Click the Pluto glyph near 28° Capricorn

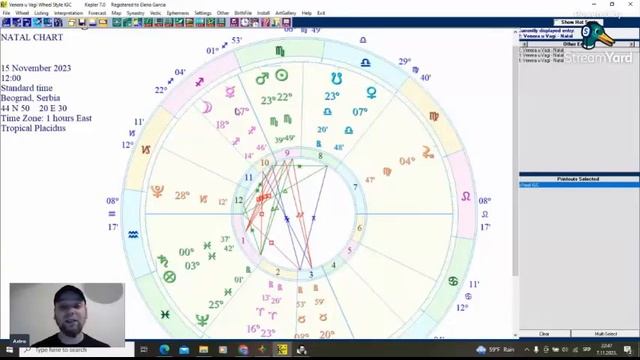[x=158, y=191]
